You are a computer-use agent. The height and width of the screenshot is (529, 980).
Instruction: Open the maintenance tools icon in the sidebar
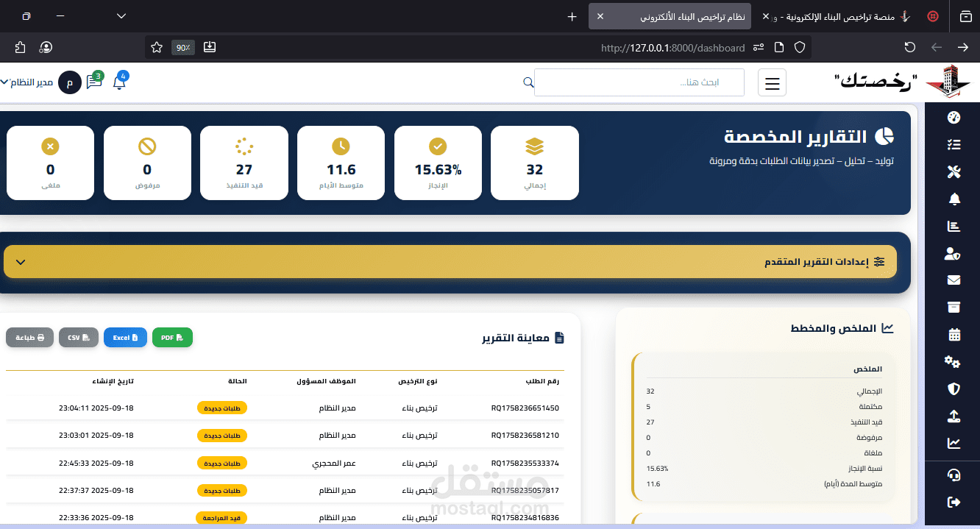[954, 171]
